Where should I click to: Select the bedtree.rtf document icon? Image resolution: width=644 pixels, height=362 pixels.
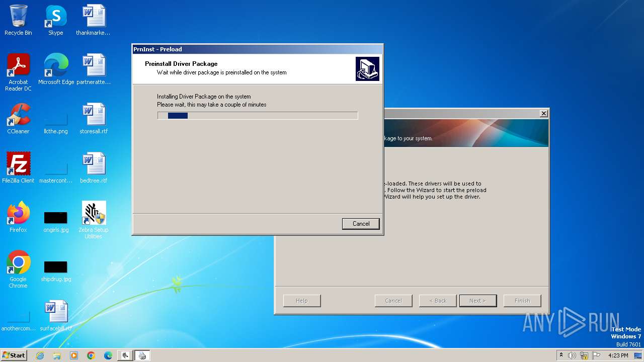pos(93,168)
